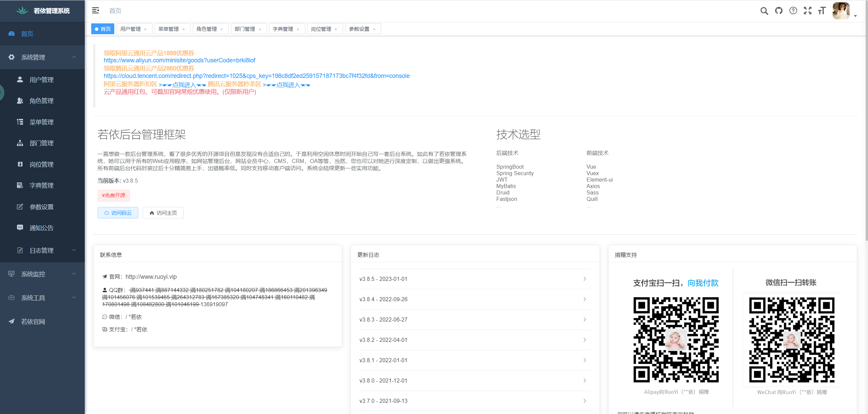Close the 用户管理 tab

[145, 29]
